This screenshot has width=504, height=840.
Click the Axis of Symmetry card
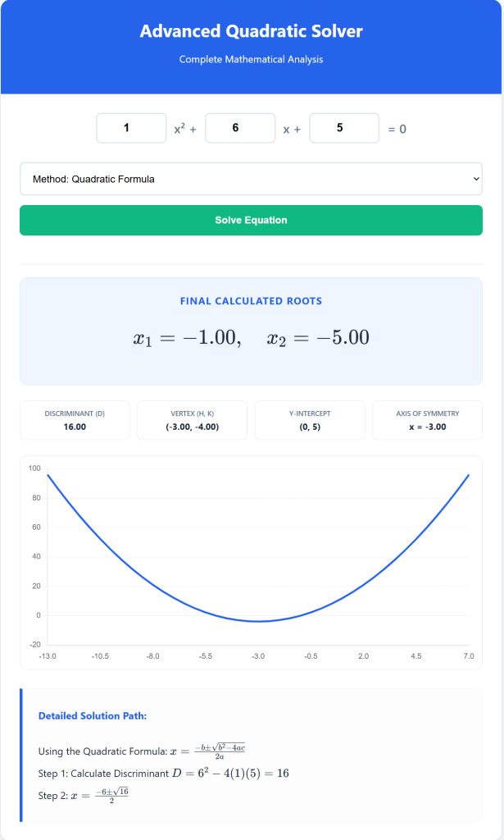pyautogui.click(x=427, y=419)
